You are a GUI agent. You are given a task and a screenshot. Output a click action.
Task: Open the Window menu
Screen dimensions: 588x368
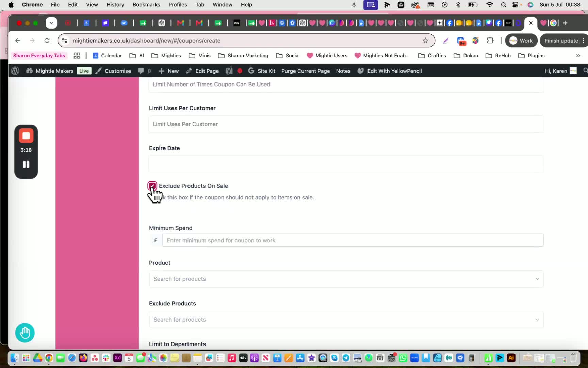[x=223, y=5]
